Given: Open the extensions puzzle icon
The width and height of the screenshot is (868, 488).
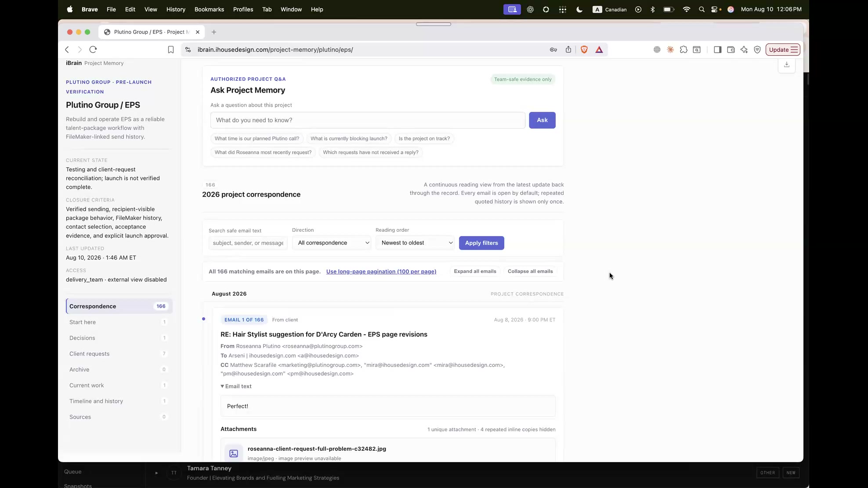Looking at the screenshot, I should tap(684, 50).
